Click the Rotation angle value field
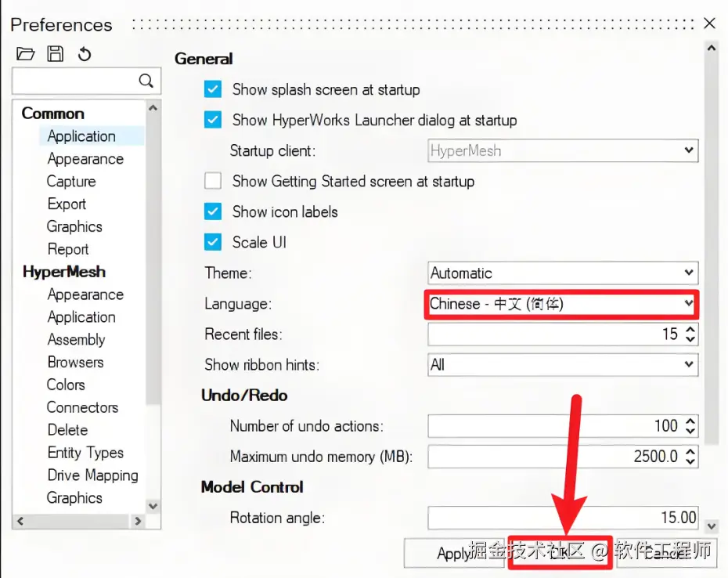The image size is (728, 578). (x=563, y=518)
